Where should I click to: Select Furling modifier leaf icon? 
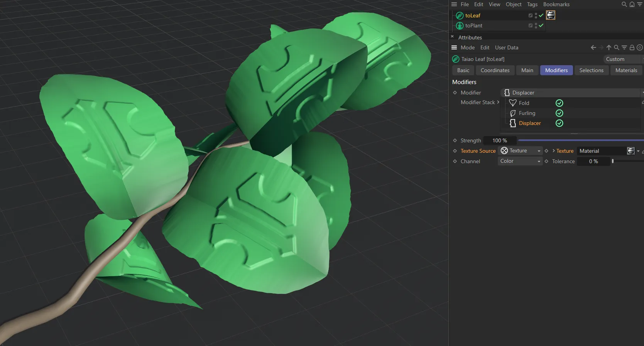(x=513, y=113)
